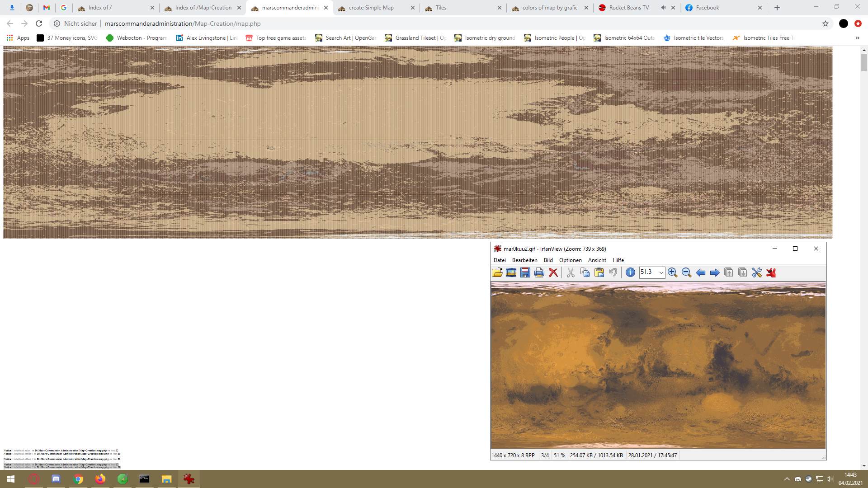The height and width of the screenshot is (488, 868).
Task: Zoom out with the magnifier minus icon
Action: [x=686, y=272]
